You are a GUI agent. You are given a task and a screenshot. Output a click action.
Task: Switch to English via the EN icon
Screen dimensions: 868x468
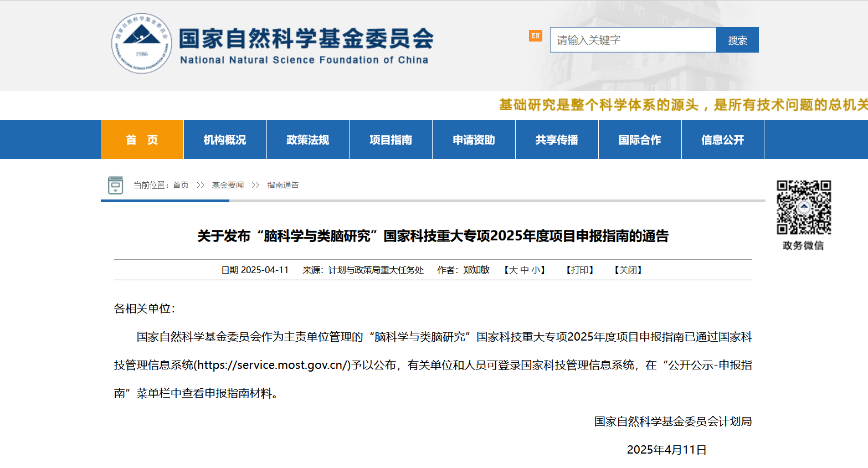click(x=535, y=36)
